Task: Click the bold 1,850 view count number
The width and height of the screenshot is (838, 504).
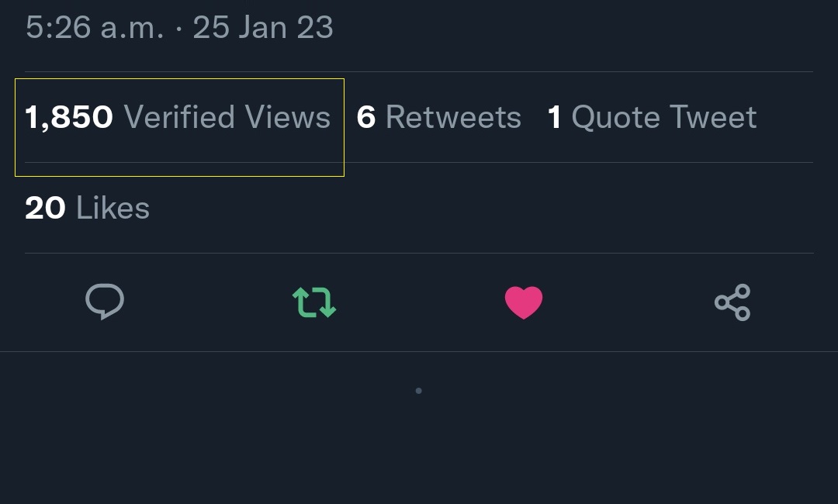Action: pos(69,118)
